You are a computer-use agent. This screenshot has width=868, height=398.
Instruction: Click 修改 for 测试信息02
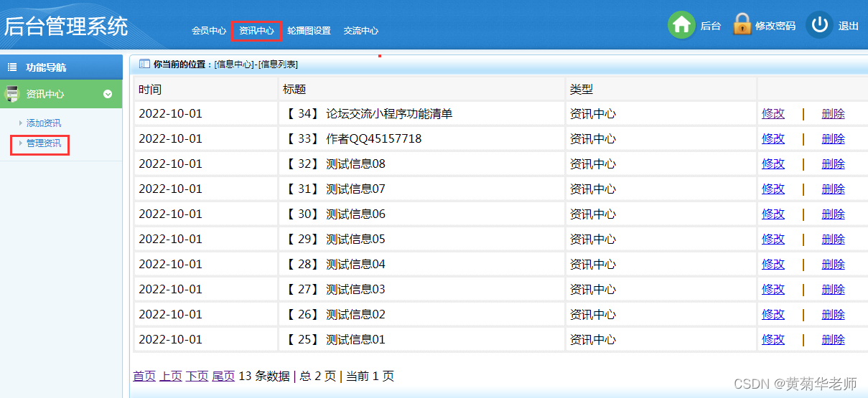click(773, 314)
